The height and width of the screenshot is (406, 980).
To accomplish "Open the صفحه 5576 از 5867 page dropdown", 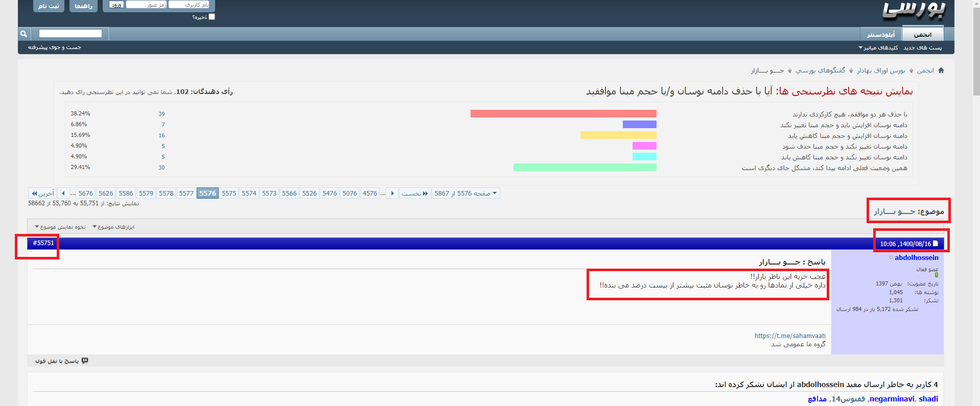I will [x=465, y=194].
